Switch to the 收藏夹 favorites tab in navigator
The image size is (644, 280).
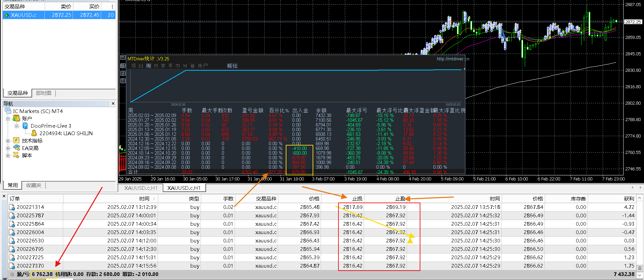click(34, 185)
